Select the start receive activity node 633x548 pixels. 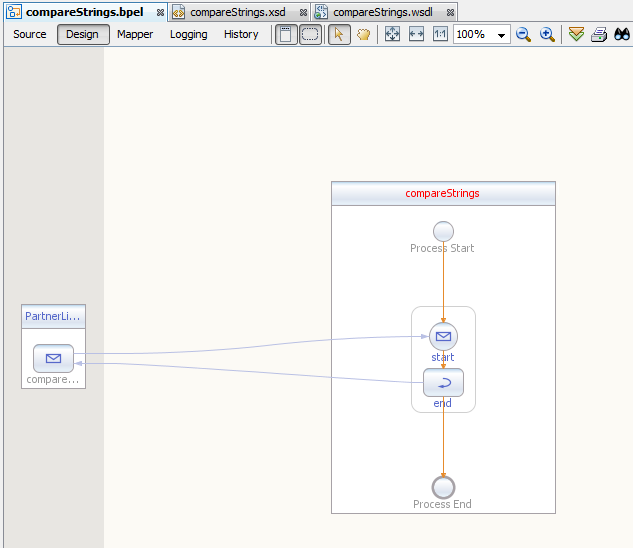(443, 337)
